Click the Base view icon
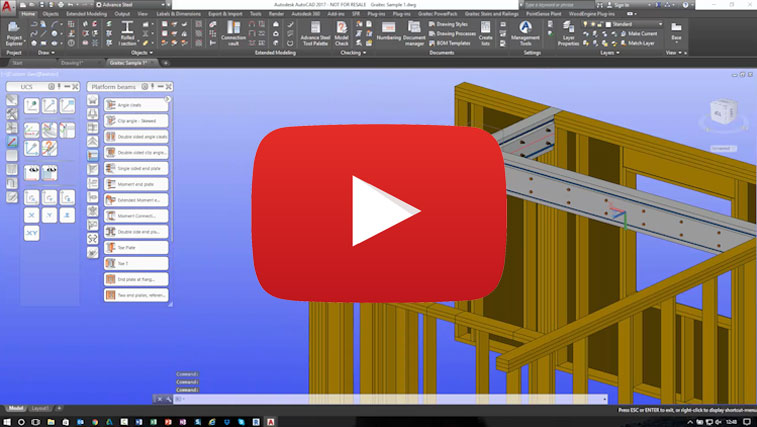 click(676, 30)
